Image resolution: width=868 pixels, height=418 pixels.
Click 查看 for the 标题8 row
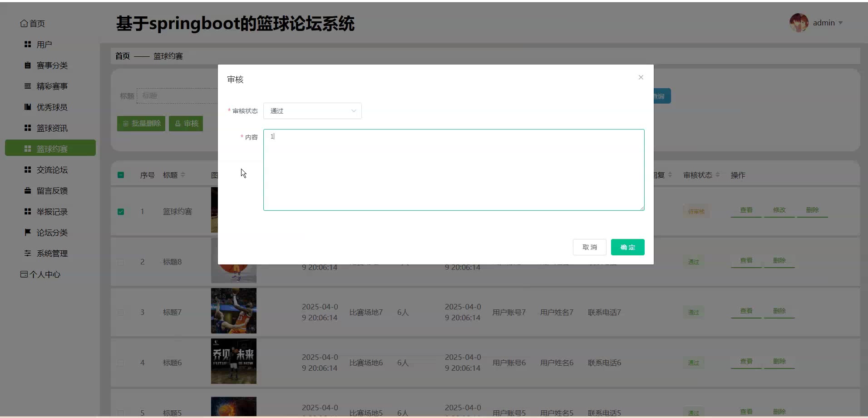tap(746, 261)
